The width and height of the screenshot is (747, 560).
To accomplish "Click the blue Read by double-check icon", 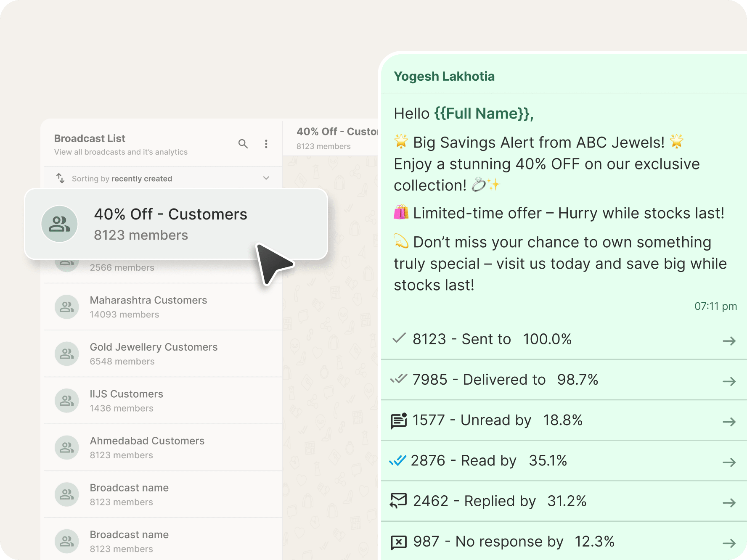I will 397,461.
